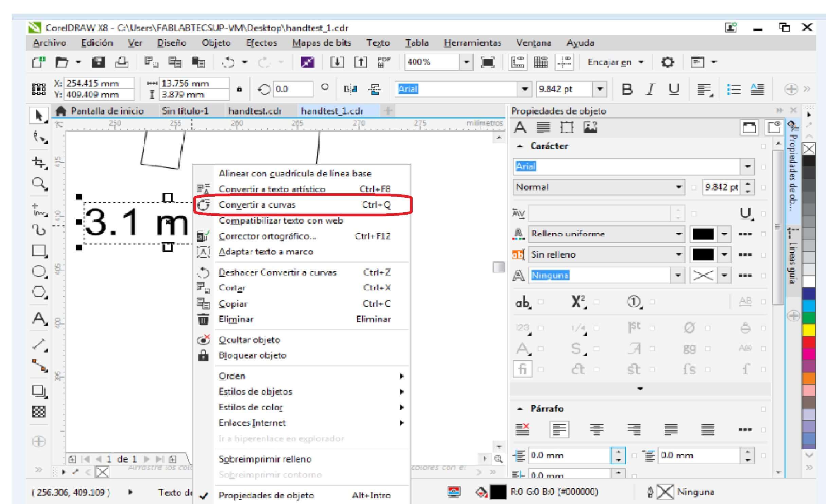The width and height of the screenshot is (826, 504).
Task: Select the Parallel dimension tool
Action: 39,345
